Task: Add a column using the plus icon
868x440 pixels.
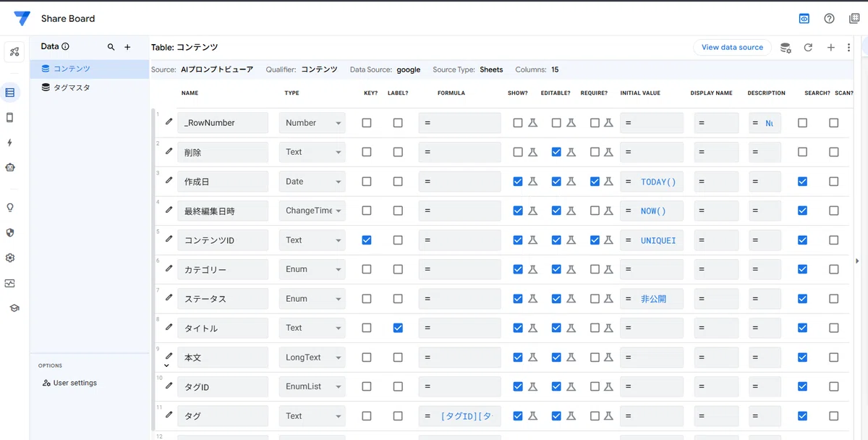Action: coord(831,48)
